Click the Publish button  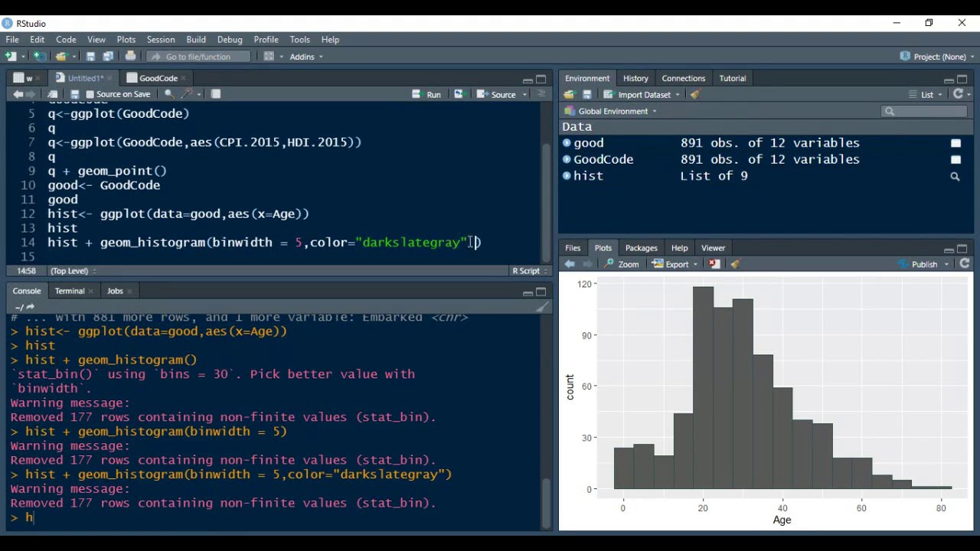(x=918, y=264)
